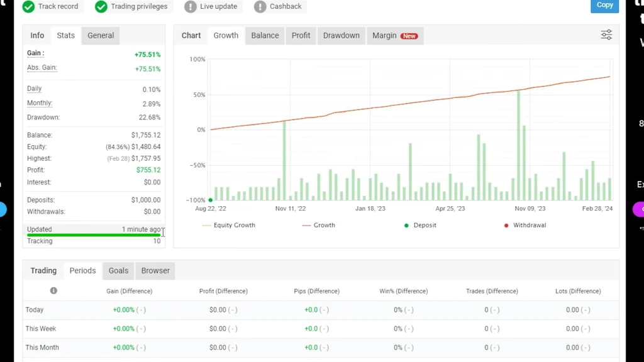Toggle Equity Growth series in legend
The width and height of the screenshot is (644, 362).
pyautogui.click(x=229, y=225)
